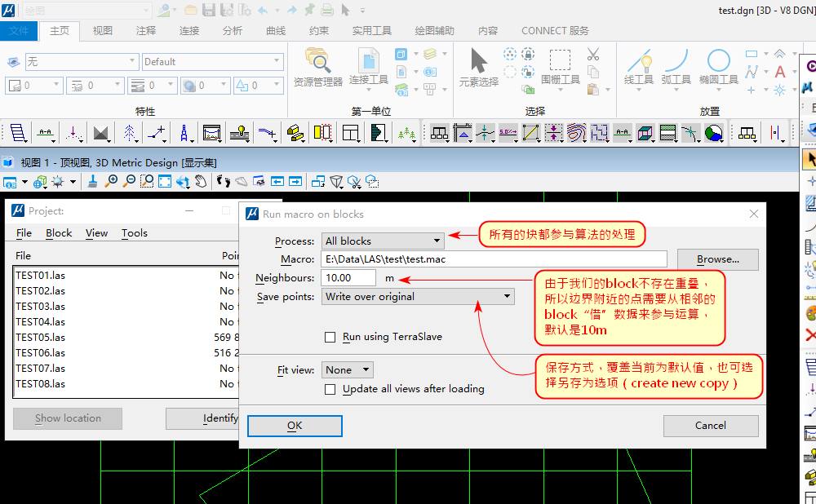The height and width of the screenshot is (504, 816).
Task: Click the save floppy disk icon in title bar
Action: coord(209,10)
